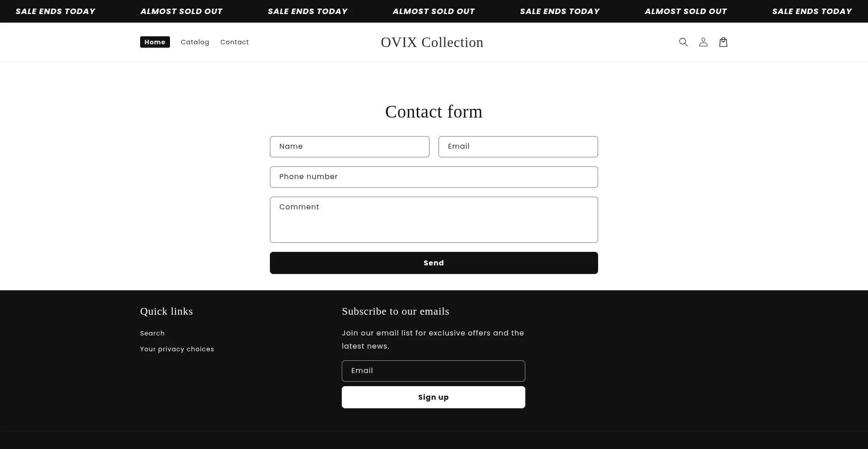
Task: Click inside the Comment box
Action: click(x=434, y=219)
